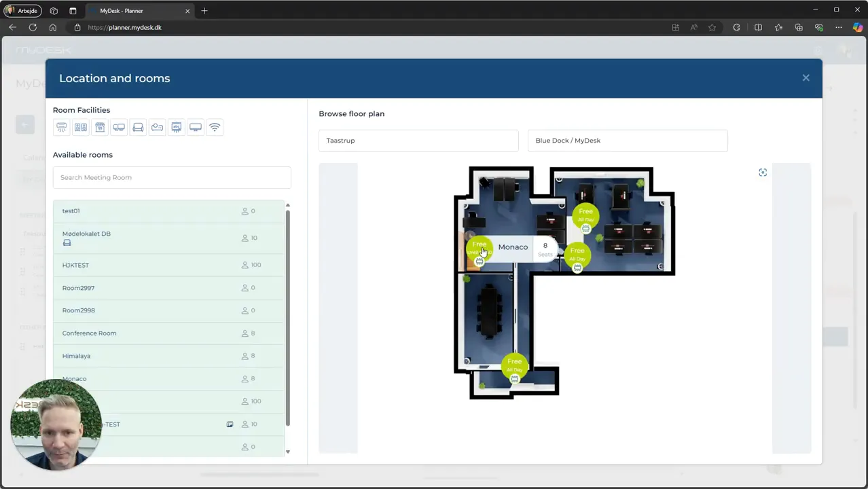Click the address bar showing planner.mydesk.dk
The height and width of the screenshot is (489, 868).
click(367, 27)
